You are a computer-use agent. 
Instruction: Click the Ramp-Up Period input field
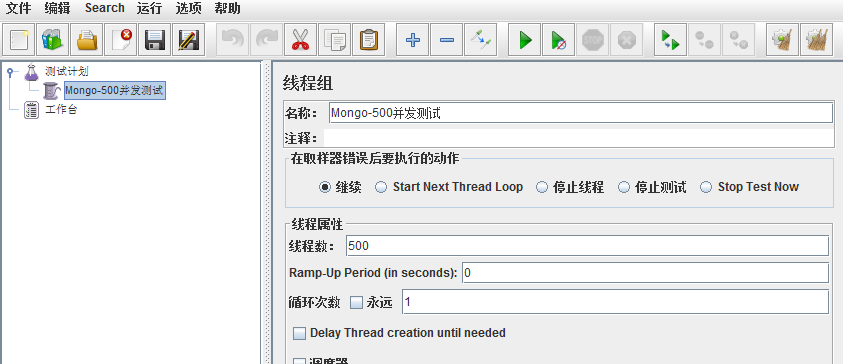645,273
